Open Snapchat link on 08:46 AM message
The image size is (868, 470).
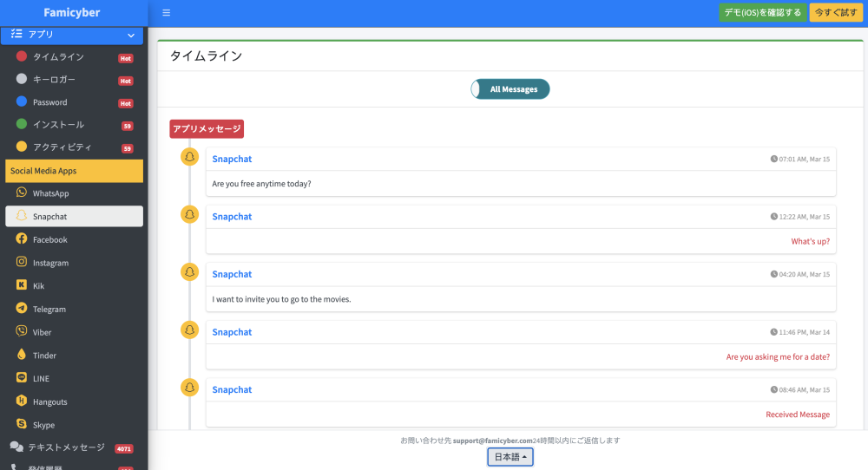point(232,390)
